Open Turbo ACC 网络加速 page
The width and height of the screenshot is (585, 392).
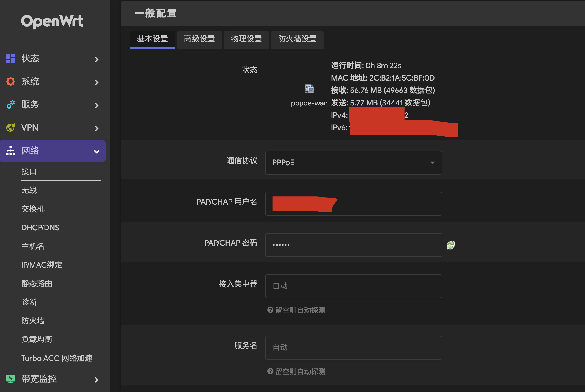(x=57, y=358)
